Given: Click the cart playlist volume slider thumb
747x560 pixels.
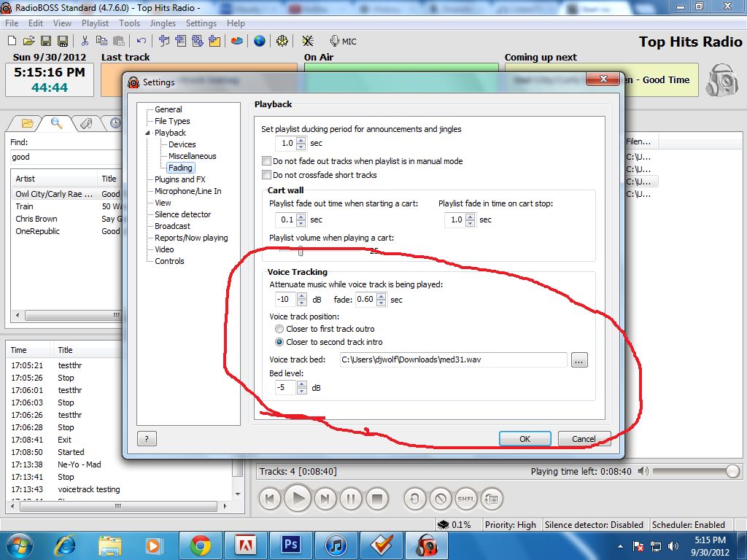Looking at the screenshot, I should [x=300, y=251].
